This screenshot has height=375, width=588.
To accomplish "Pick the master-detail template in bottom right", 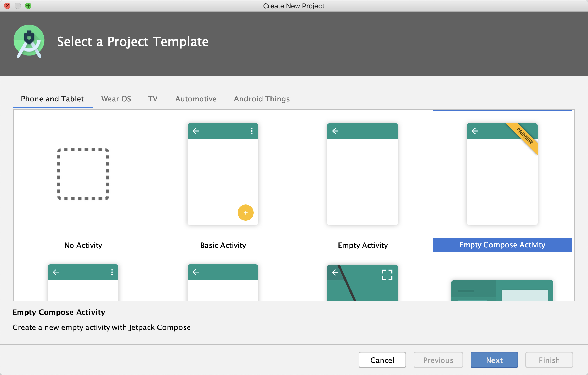I will tap(502, 290).
